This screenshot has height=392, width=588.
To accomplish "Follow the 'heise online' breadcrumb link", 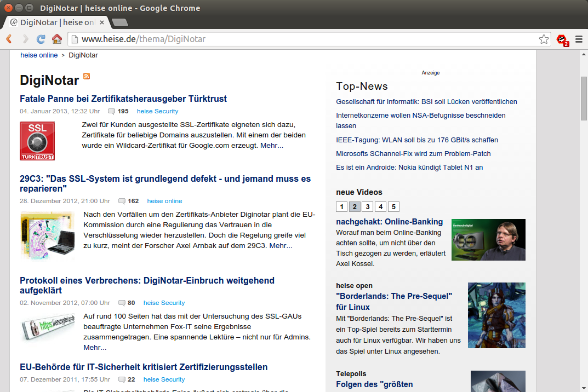I will coord(39,55).
